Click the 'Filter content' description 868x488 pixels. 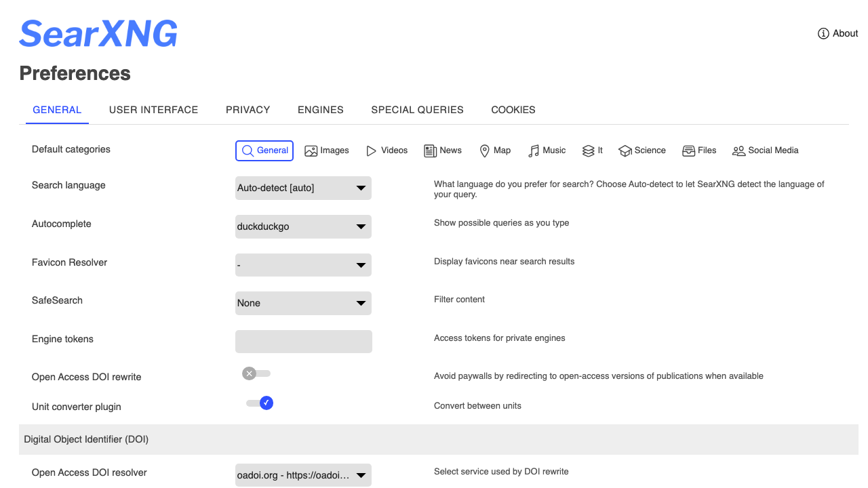(x=460, y=300)
